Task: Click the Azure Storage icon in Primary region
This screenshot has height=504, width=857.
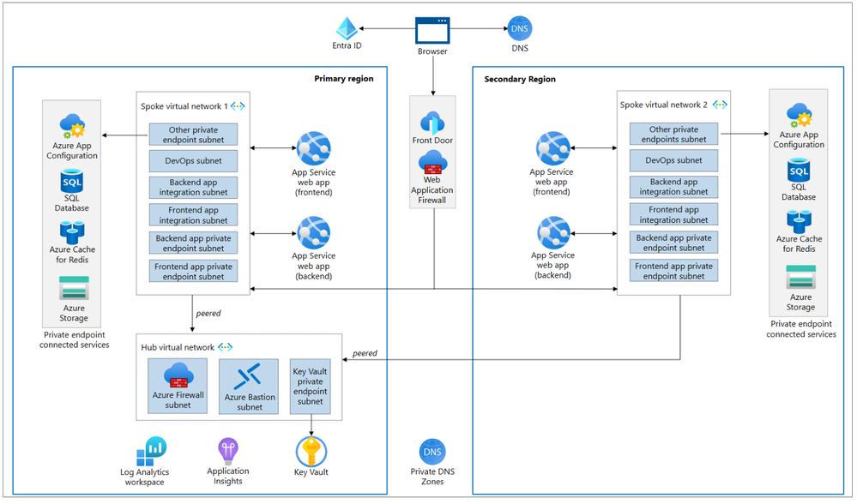Action: (x=74, y=288)
